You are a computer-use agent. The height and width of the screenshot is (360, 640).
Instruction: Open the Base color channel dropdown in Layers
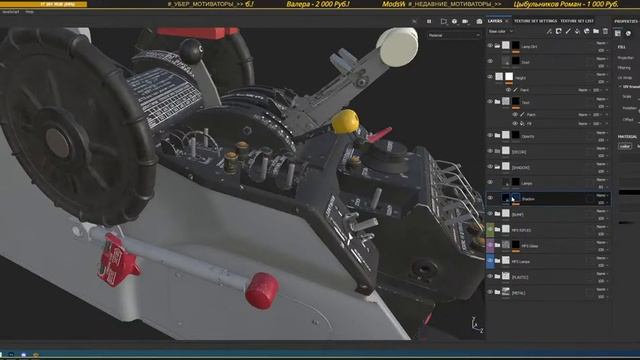501,31
